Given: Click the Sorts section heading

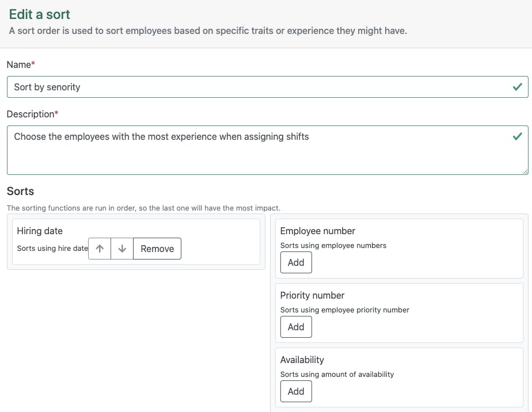Looking at the screenshot, I should 20,191.
